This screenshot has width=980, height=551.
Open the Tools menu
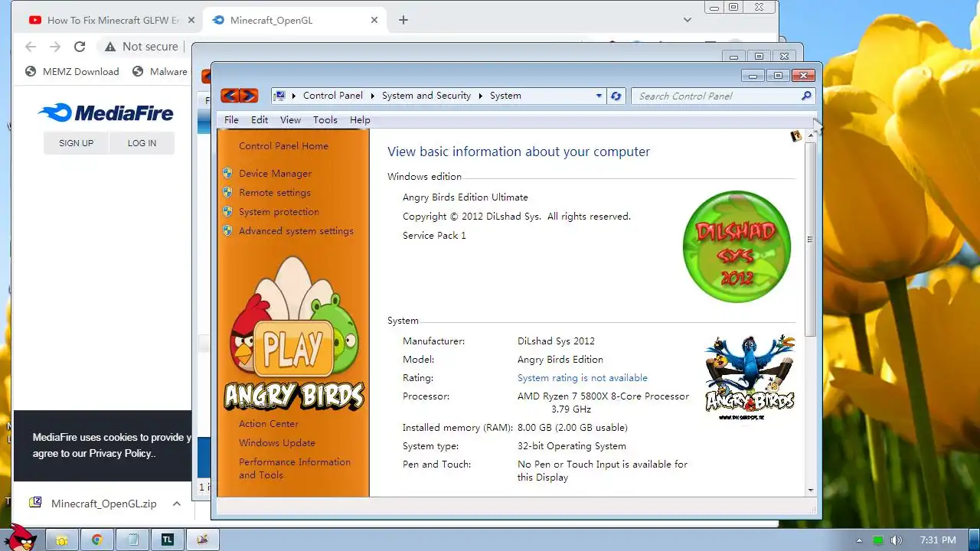(325, 119)
